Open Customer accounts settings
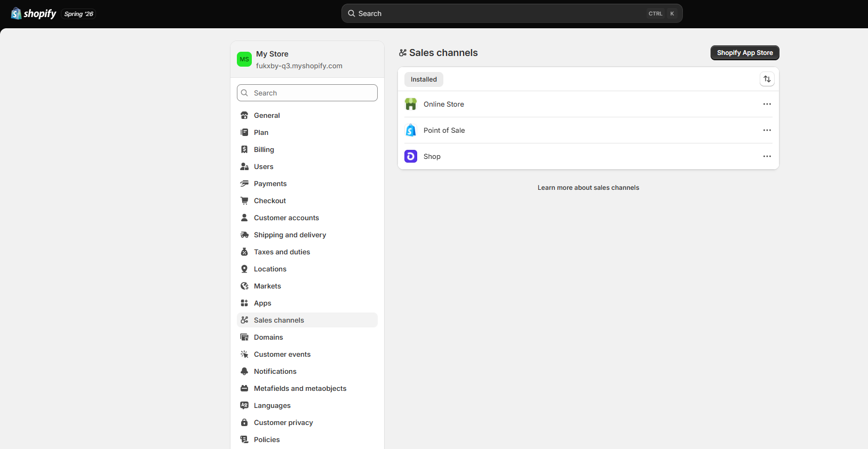 307,218
